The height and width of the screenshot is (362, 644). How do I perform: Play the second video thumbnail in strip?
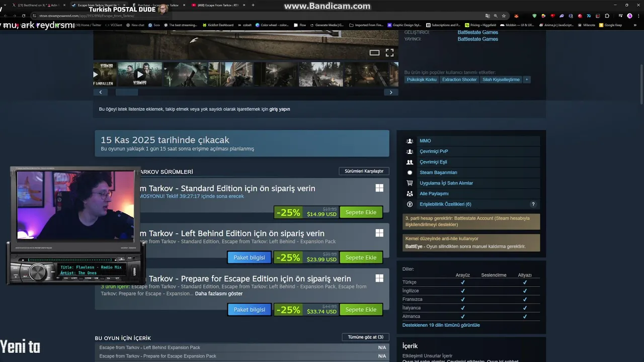[140, 74]
